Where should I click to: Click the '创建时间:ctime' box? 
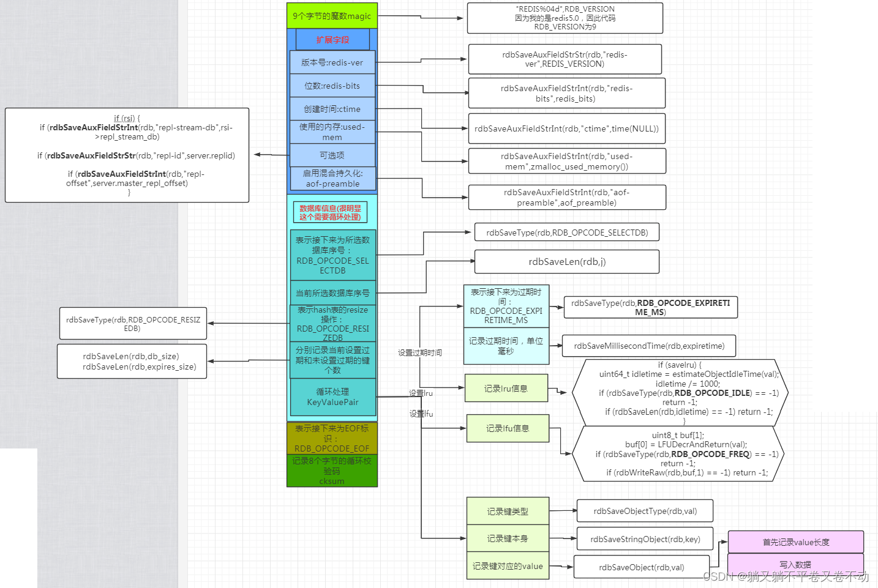pyautogui.click(x=332, y=109)
